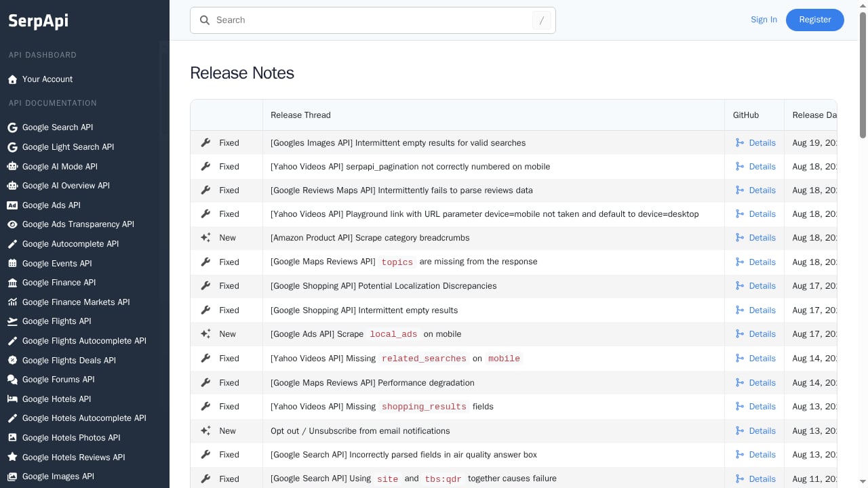The width and height of the screenshot is (868, 488).
Task: Open Details for Google Reviews Maps API fix
Action: 755,190
